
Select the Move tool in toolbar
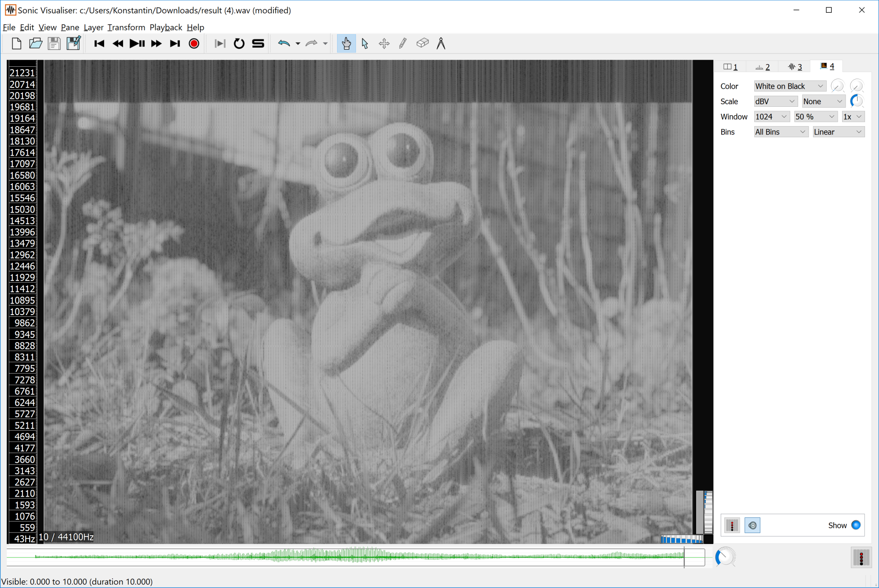(x=384, y=44)
